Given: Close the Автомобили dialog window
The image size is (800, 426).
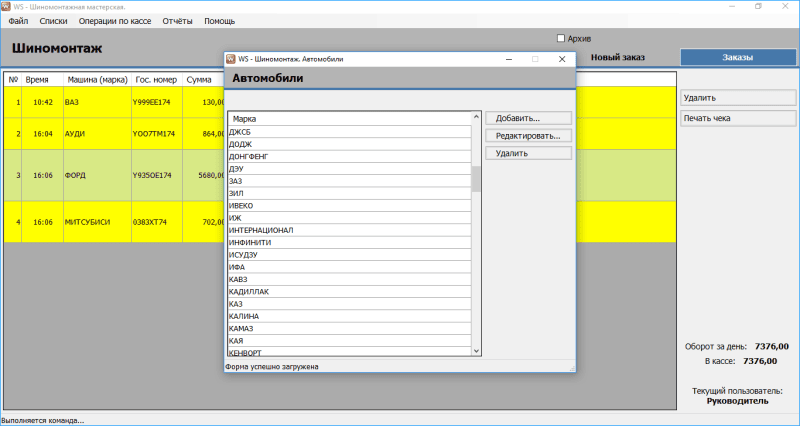Looking at the screenshot, I should (562, 59).
